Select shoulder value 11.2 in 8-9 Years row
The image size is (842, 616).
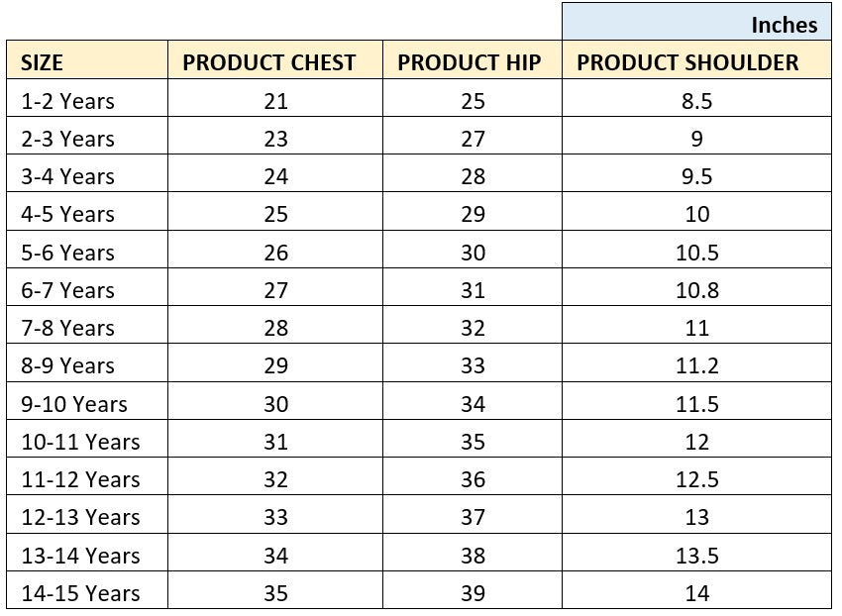pos(696,365)
